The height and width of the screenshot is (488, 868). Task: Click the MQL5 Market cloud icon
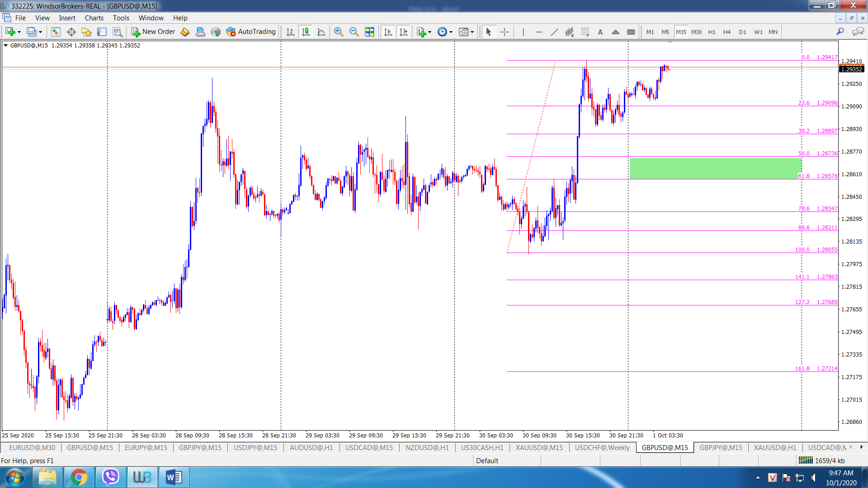pyautogui.click(x=200, y=32)
